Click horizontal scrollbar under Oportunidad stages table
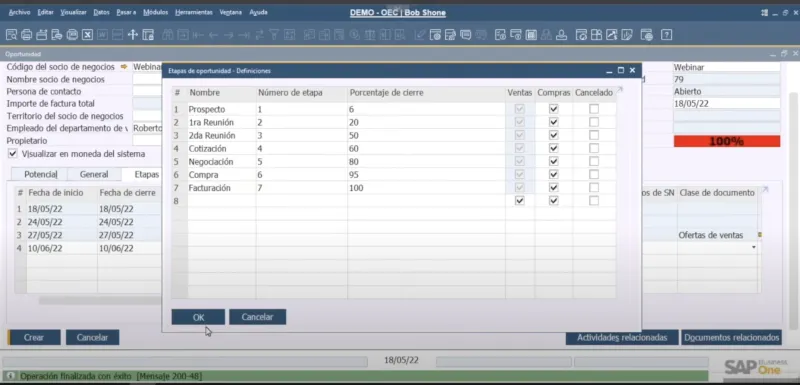Image resolution: width=800 pixels, height=385 pixels. (100, 301)
